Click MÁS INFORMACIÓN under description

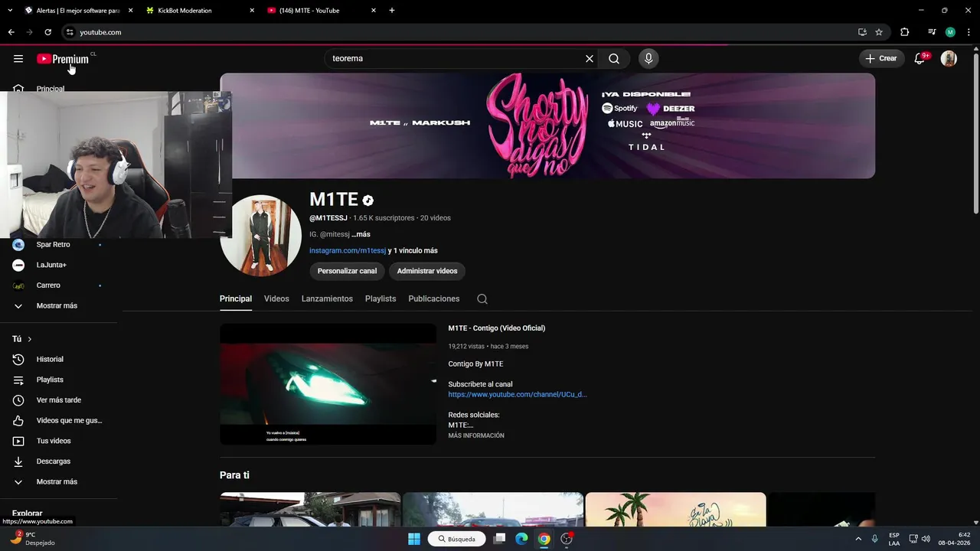pos(476,435)
